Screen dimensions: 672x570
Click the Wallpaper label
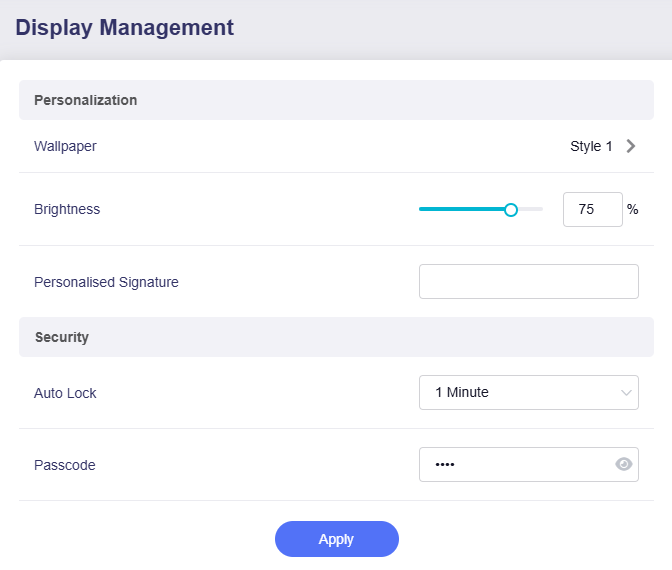65,146
